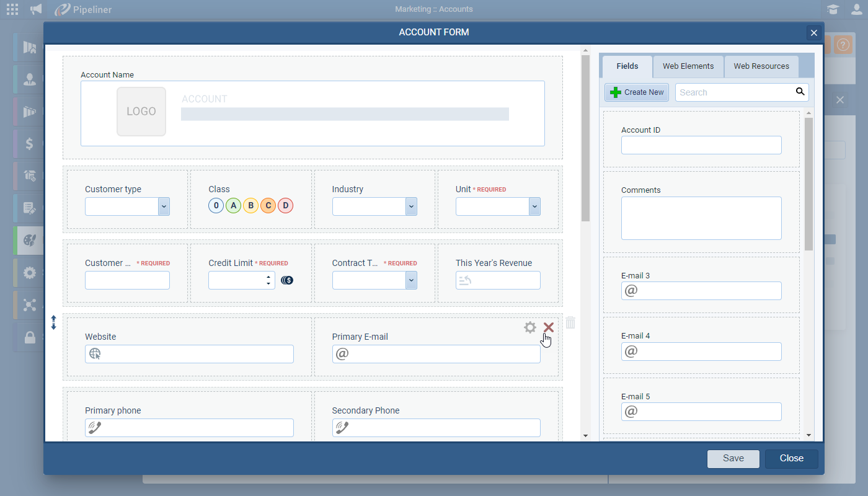Viewport: 868px width, 496px height.
Task: Click the trash icon to delete row
Action: point(570,323)
